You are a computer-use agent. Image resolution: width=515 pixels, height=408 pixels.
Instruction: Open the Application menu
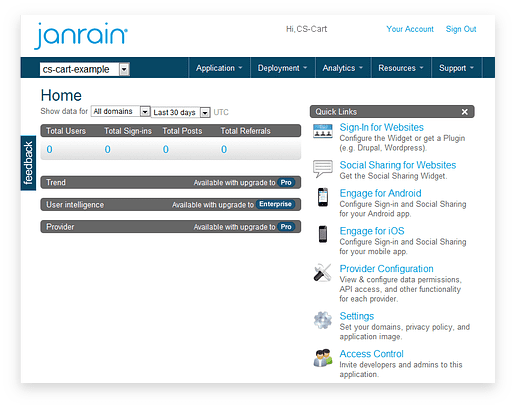point(219,68)
